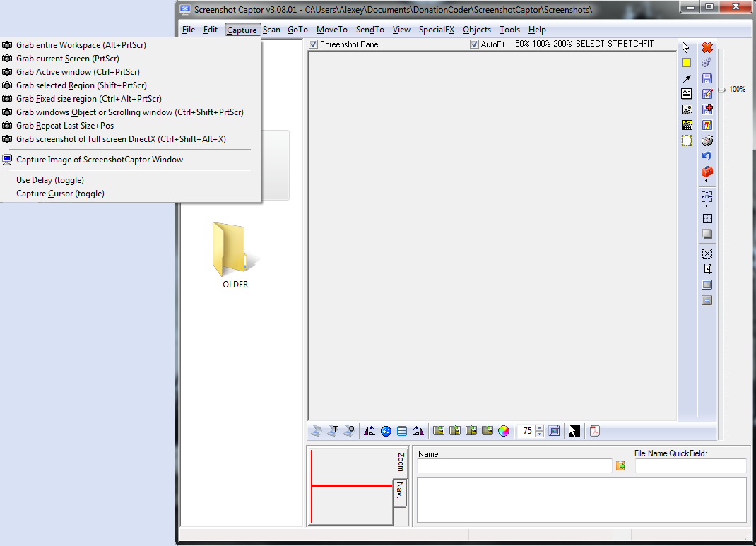Open the File menu
756x546 pixels.
coord(189,30)
